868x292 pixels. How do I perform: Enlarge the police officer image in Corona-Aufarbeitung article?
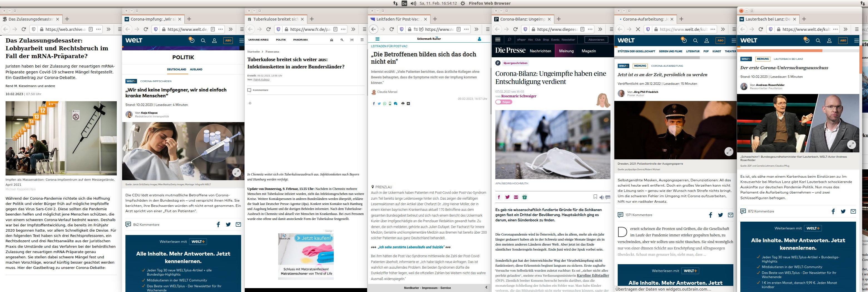728,152
